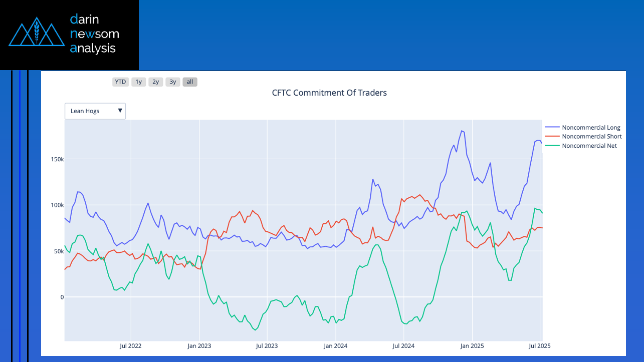Image resolution: width=644 pixels, height=362 pixels.
Task: Click the 'darin newsom analysis' logo text
Action: pyautogui.click(x=95, y=34)
